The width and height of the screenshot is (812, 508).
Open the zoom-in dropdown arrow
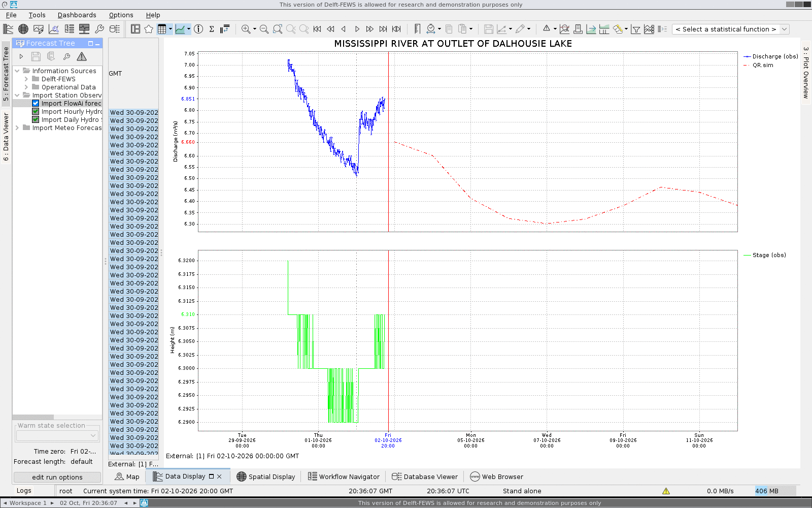click(x=255, y=29)
